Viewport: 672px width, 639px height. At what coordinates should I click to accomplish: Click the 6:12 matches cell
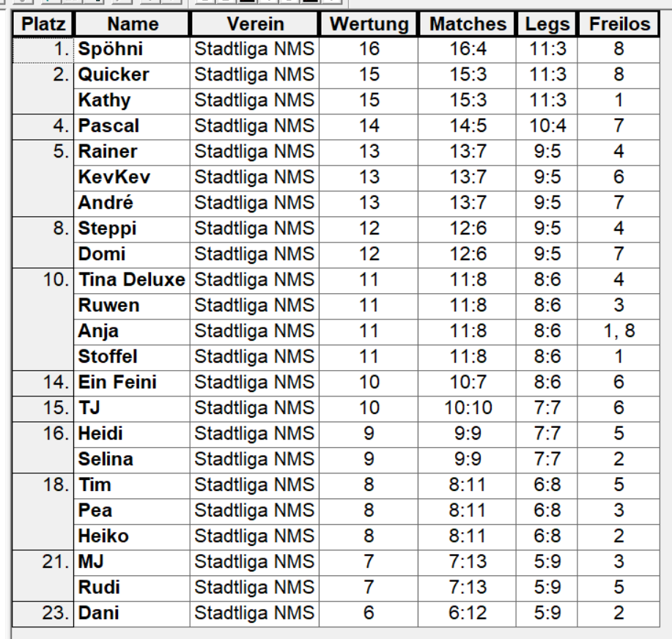point(468,613)
